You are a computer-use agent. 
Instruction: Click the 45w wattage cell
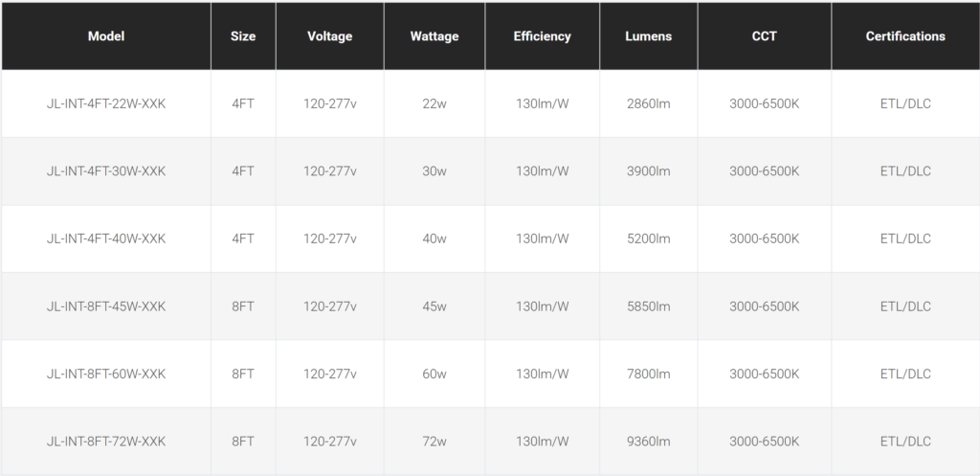434,306
